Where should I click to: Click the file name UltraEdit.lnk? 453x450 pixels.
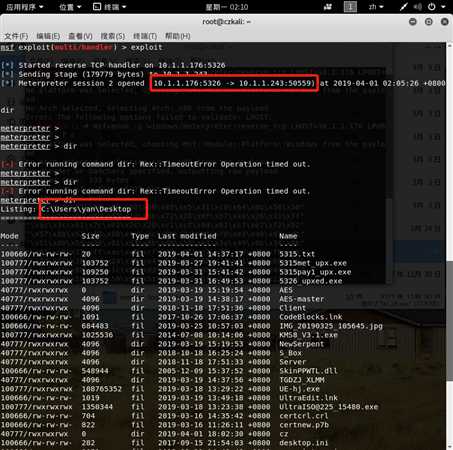pos(308,398)
